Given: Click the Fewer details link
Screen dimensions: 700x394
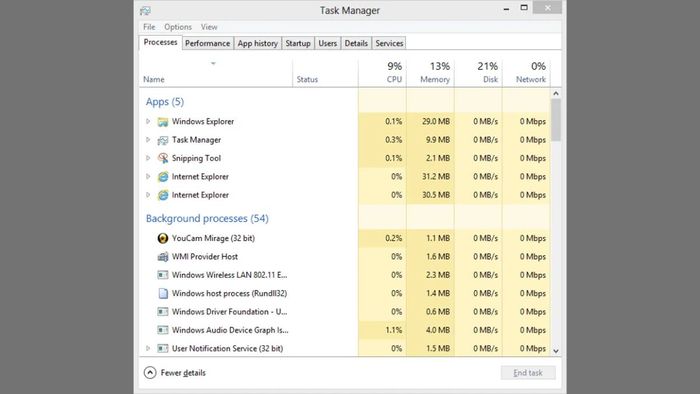Looking at the screenshot, I should [x=183, y=373].
